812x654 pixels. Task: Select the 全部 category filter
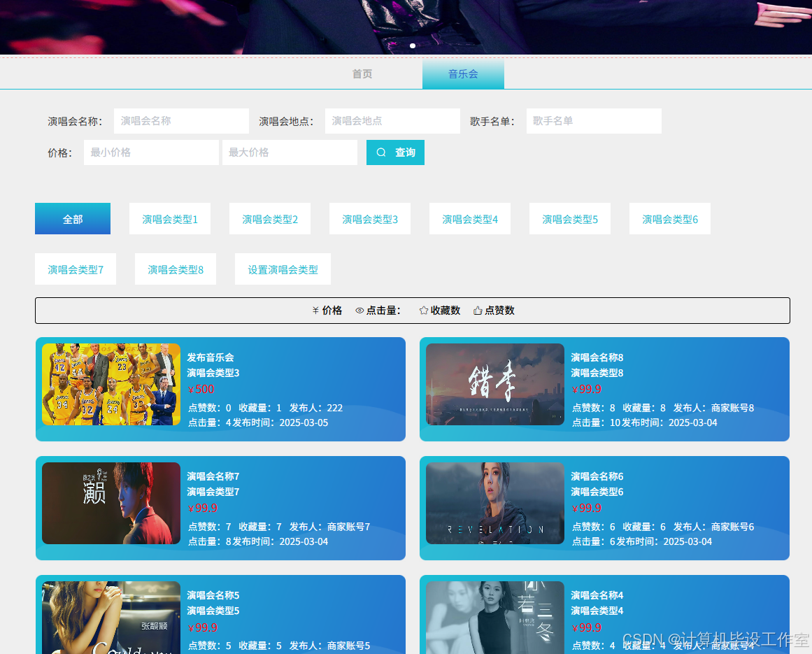click(73, 218)
